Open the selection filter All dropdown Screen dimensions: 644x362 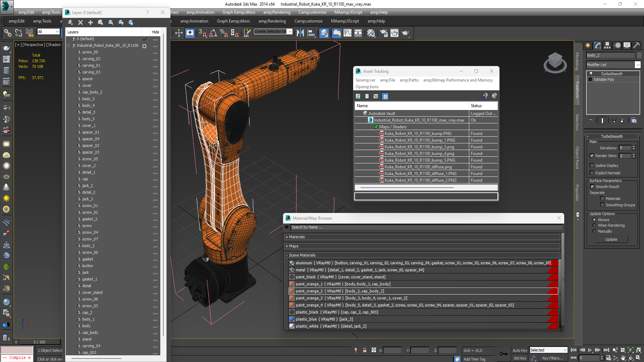pos(57,32)
